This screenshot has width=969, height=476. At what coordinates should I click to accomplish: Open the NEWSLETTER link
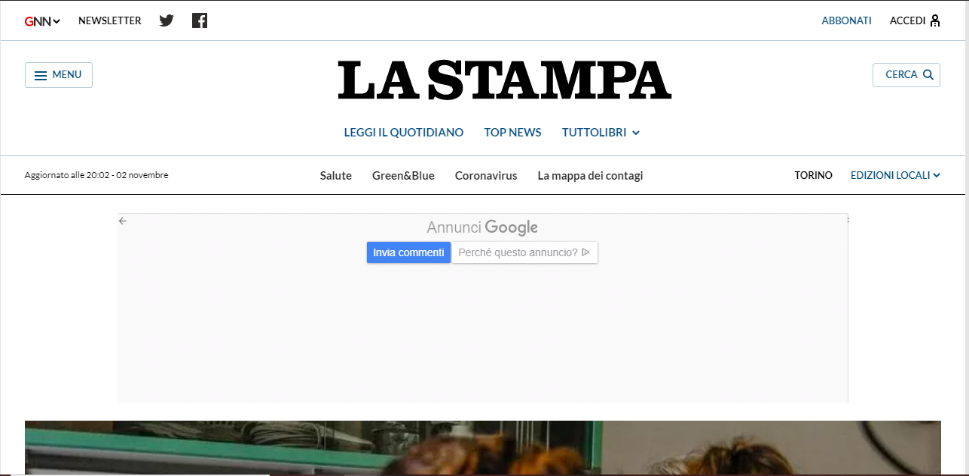tap(109, 20)
